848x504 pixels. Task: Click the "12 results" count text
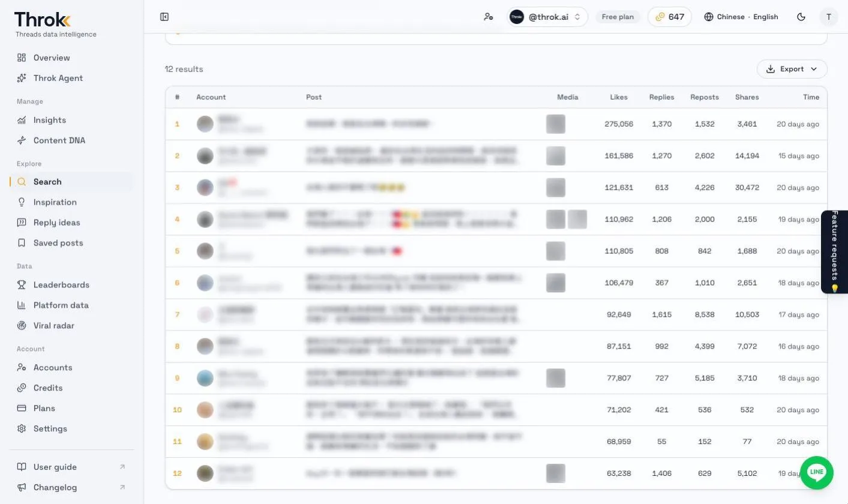point(184,69)
